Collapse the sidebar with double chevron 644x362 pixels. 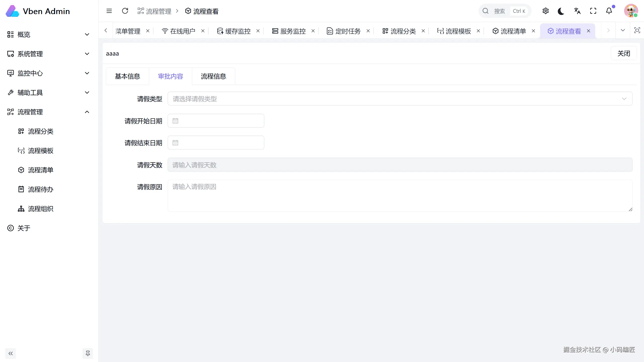click(11, 353)
